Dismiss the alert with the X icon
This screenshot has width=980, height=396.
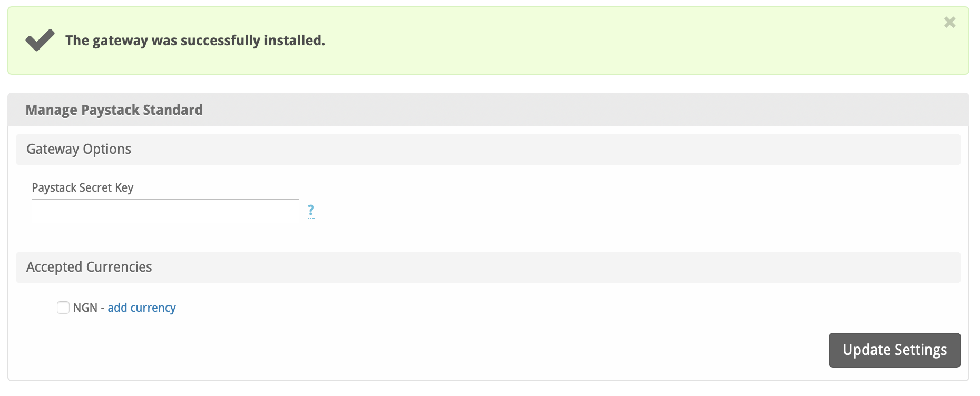point(949,22)
